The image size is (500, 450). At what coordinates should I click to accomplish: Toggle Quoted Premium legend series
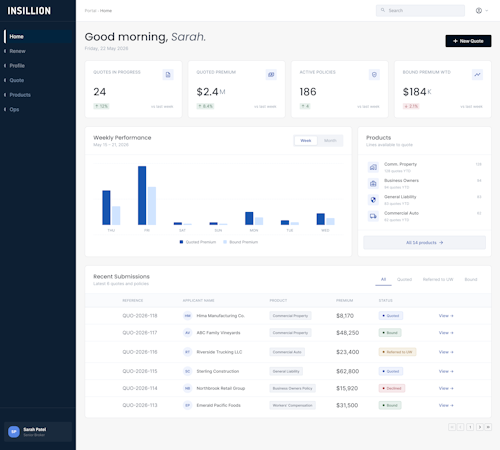click(x=198, y=242)
